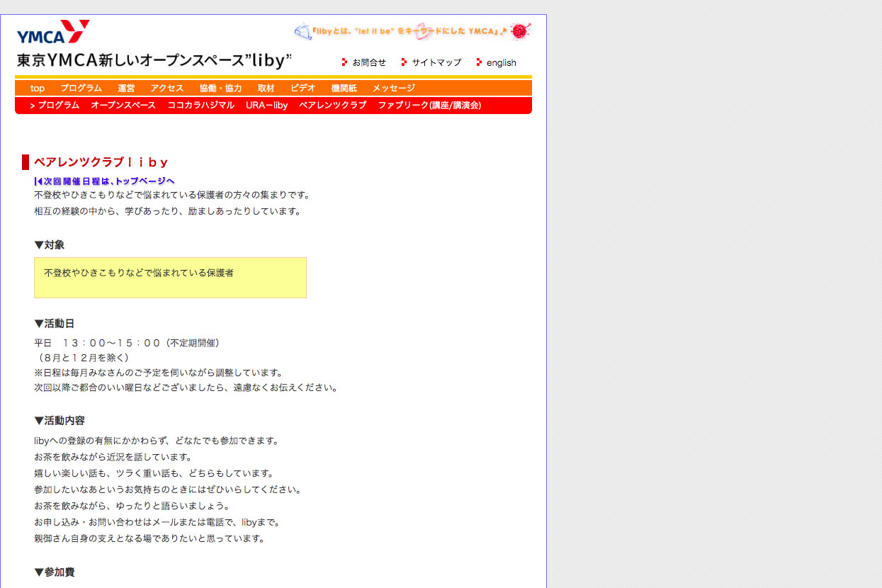This screenshot has width=882, height=588.
Task: Select オープンスペース in red submenu
Action: pyautogui.click(x=123, y=105)
